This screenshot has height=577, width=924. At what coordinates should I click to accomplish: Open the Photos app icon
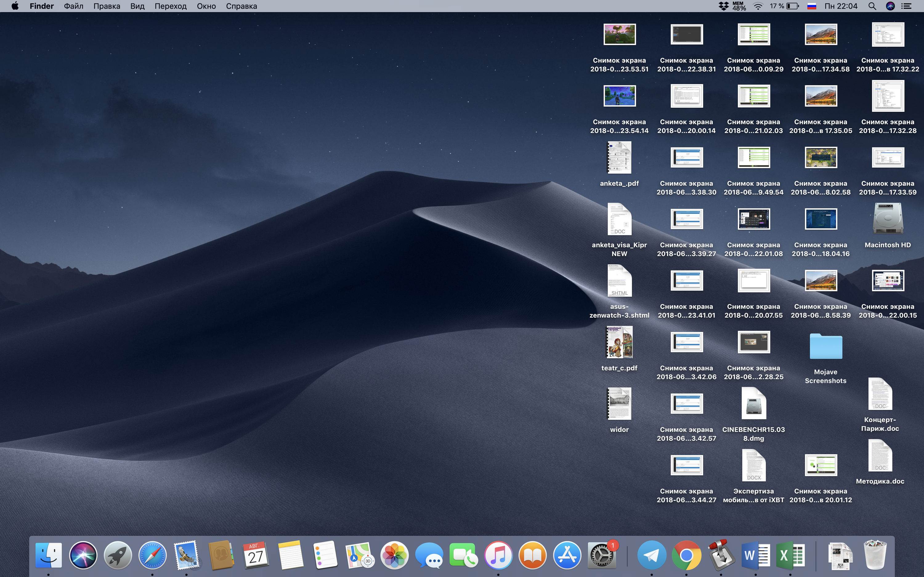395,555
